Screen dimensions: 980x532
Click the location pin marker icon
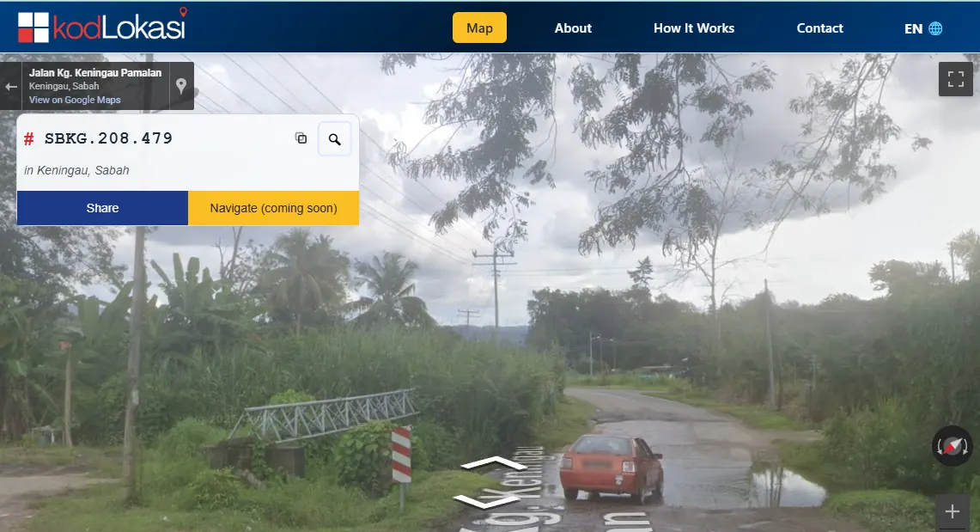click(181, 85)
